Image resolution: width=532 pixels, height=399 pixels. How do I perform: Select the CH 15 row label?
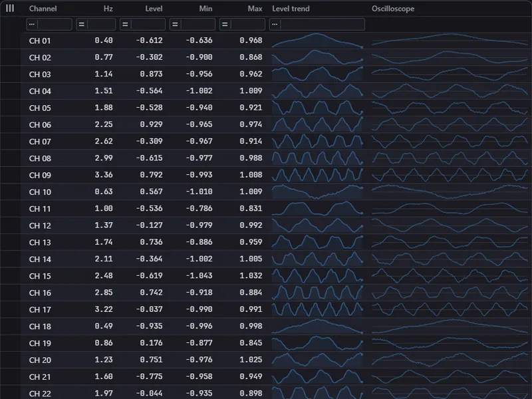pyautogui.click(x=40, y=276)
